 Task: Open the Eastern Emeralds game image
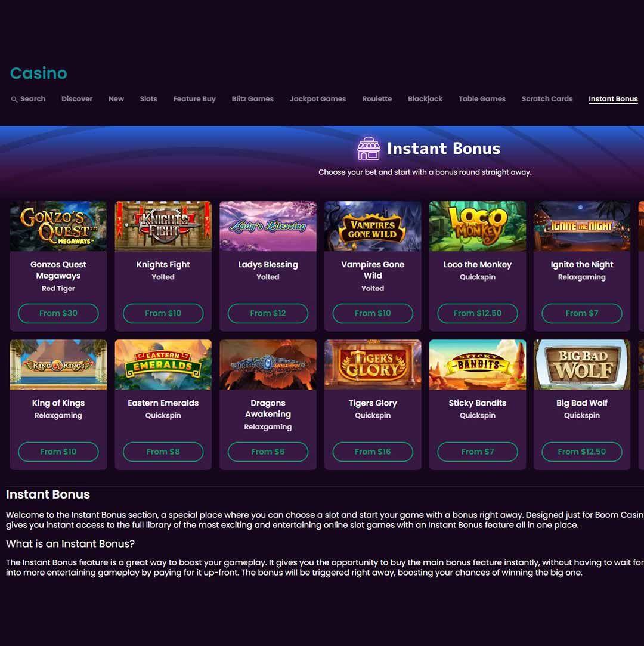pos(163,364)
